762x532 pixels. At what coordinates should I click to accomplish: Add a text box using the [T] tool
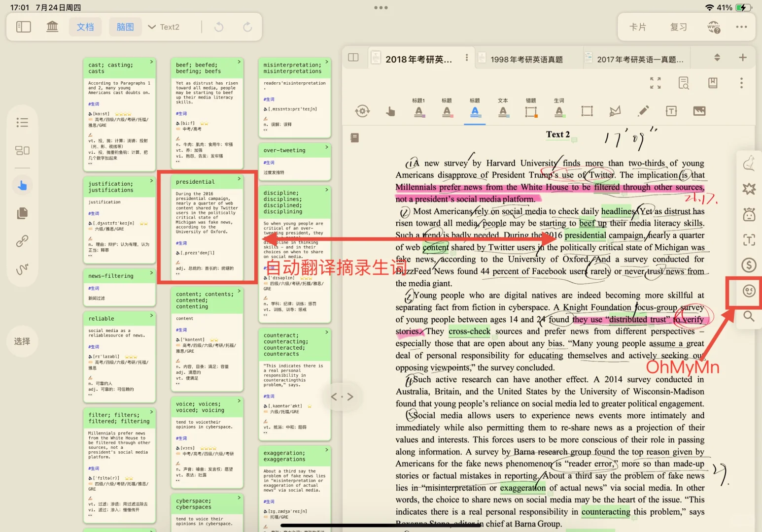click(671, 111)
